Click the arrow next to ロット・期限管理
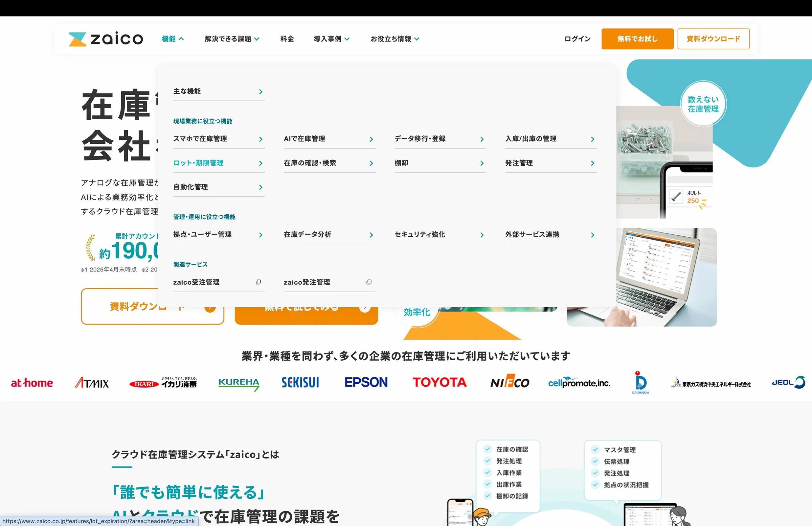This screenshot has height=526, width=812. tap(261, 163)
